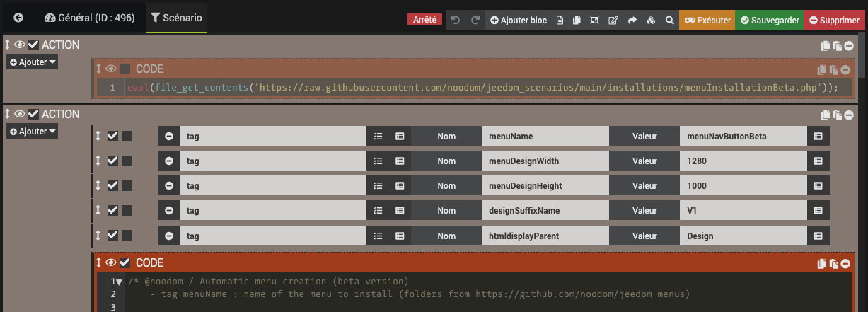The width and height of the screenshot is (868, 312).
Task: Toggle the dark second checkbox of menuDesignWidth row
Action: (127, 161)
